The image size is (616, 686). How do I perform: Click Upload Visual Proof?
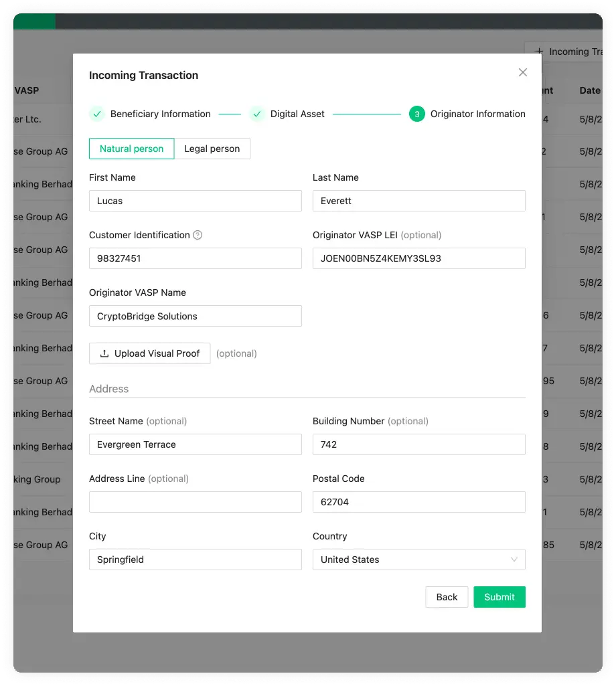149,353
